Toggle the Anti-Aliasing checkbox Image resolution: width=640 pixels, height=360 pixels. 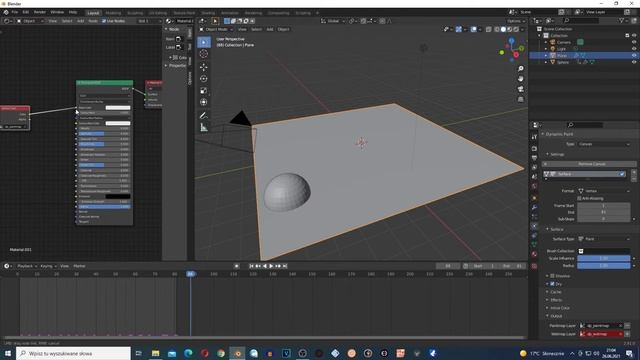pyautogui.click(x=579, y=198)
